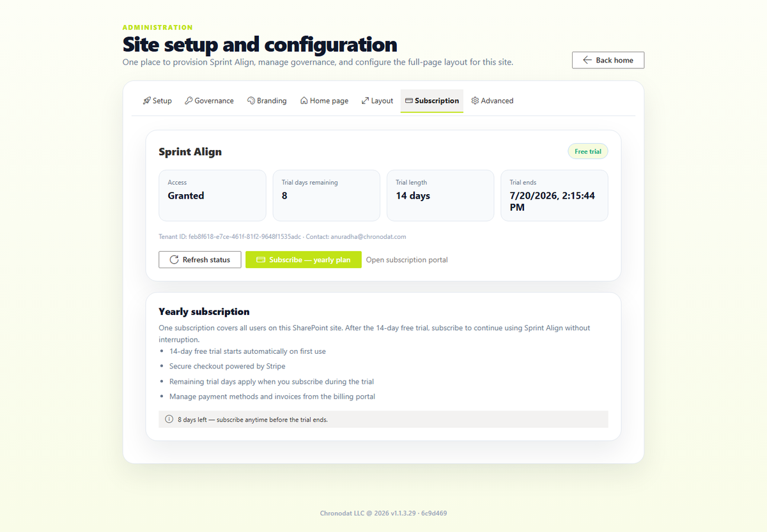Image resolution: width=767 pixels, height=532 pixels.
Task: Click the gear icon beside Advanced
Action: point(475,101)
